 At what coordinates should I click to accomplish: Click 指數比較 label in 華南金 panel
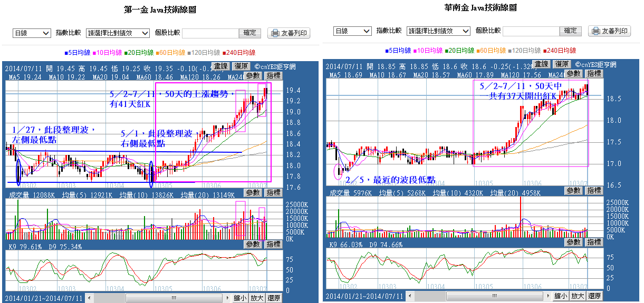(389, 31)
